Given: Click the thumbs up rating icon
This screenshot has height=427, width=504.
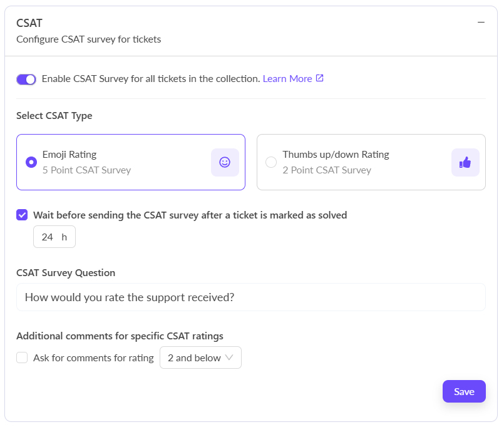Looking at the screenshot, I should pos(465,162).
